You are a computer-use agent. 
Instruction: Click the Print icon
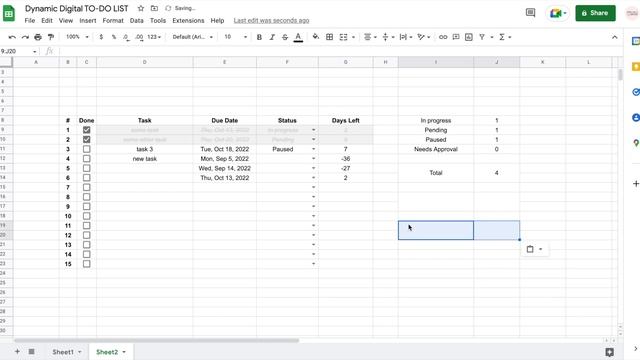click(x=38, y=37)
